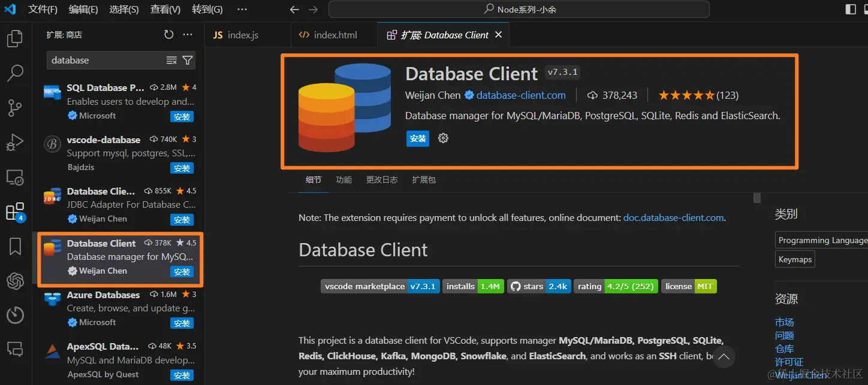Open Remote Explorer in activity bar
Screen dimensions: 868x385
tap(14, 178)
